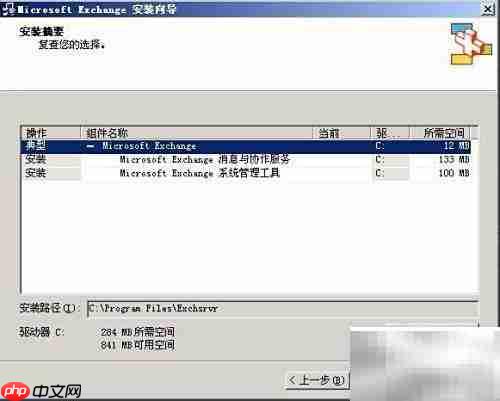Click the 驱动器 C: label
Viewport: 500px width, 401px height.
(41, 332)
